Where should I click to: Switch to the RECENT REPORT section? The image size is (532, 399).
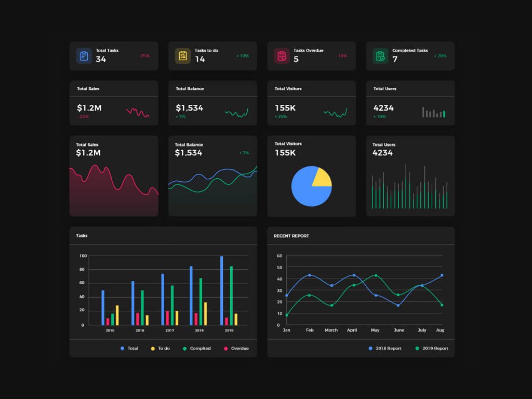click(x=291, y=236)
